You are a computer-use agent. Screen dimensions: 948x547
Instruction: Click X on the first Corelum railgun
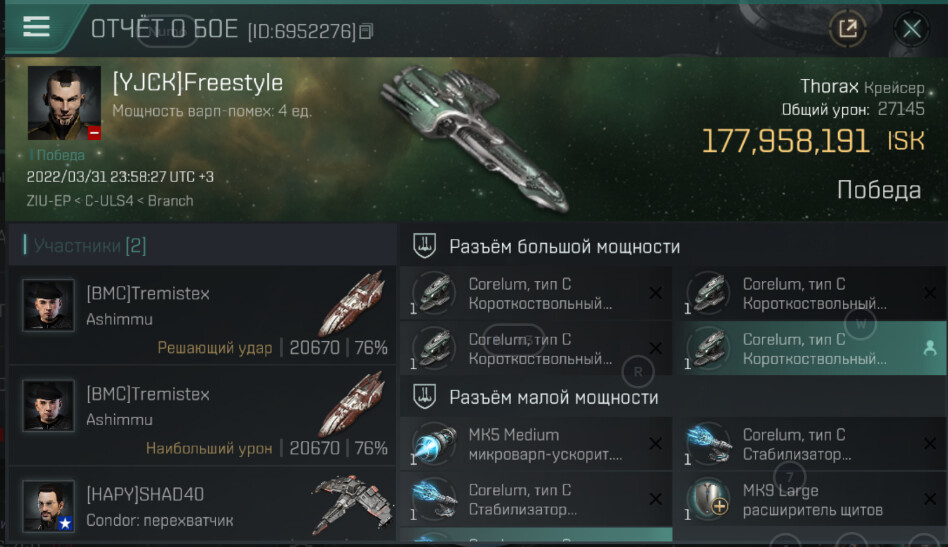(x=655, y=293)
